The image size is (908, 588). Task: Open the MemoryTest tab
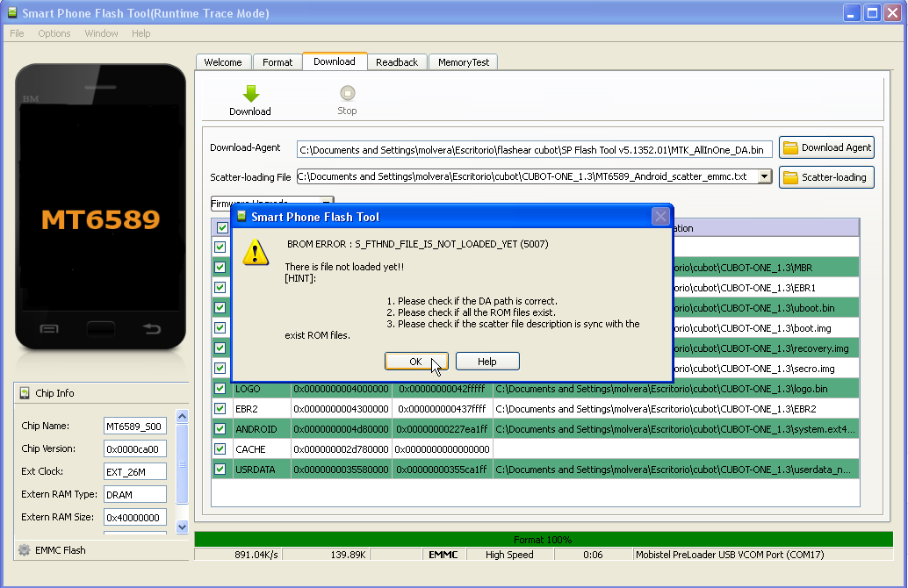click(x=464, y=62)
